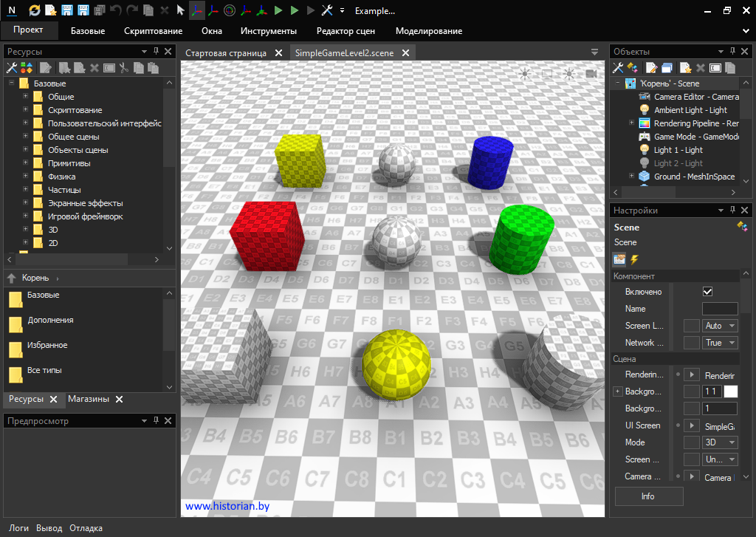756x537 pixels.
Task: Toggle the Включено checkbox
Action: pyautogui.click(x=707, y=292)
